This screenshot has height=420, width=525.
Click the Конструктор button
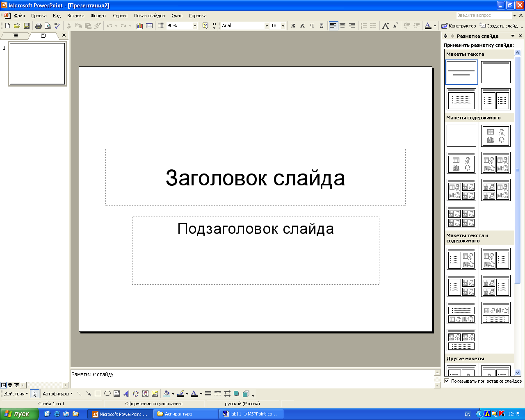click(459, 26)
